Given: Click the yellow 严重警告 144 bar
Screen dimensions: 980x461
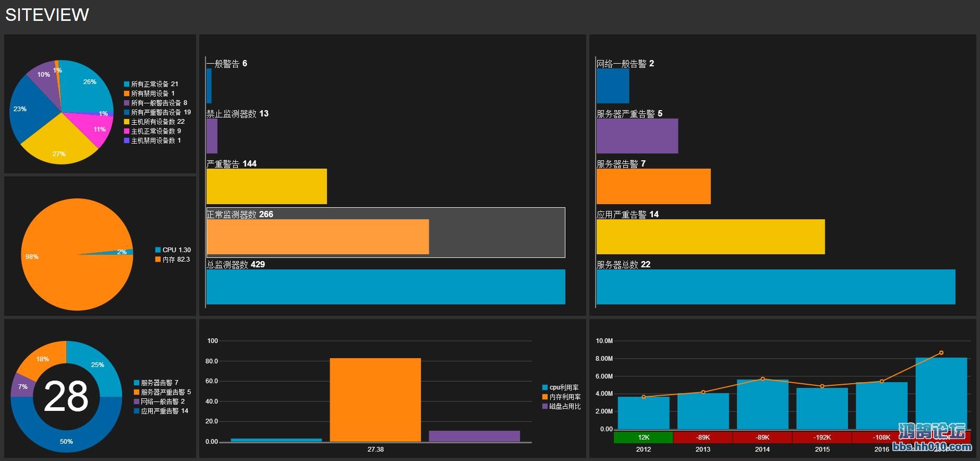Looking at the screenshot, I should (x=267, y=186).
